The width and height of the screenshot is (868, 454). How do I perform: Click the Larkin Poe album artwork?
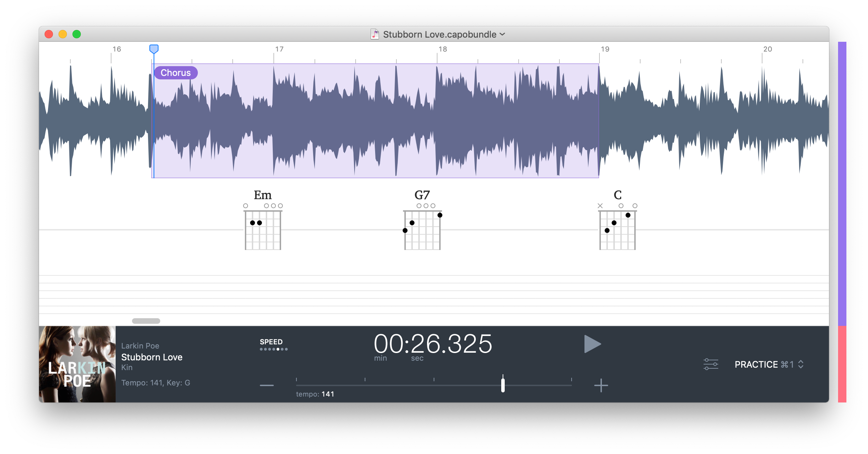point(77,364)
